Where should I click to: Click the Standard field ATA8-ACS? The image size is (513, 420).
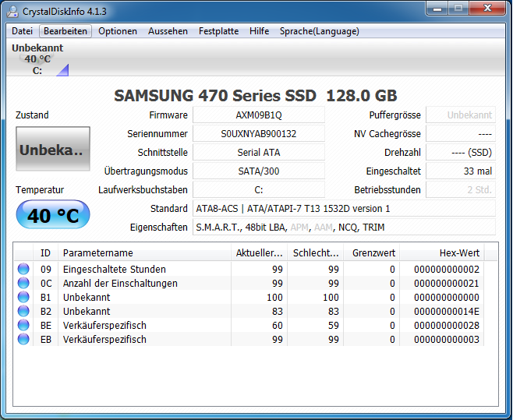pos(344,208)
